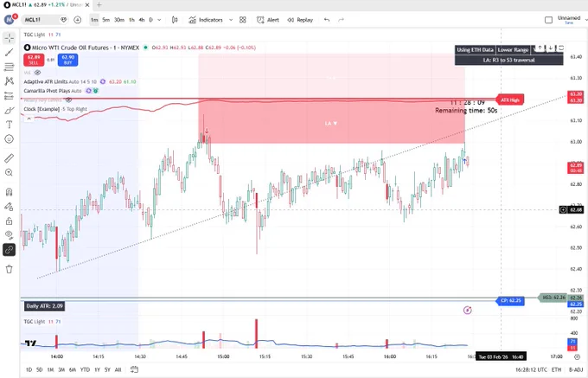The image size is (588, 378).
Task: Open the go to date calendar icon
Action: click(134, 369)
